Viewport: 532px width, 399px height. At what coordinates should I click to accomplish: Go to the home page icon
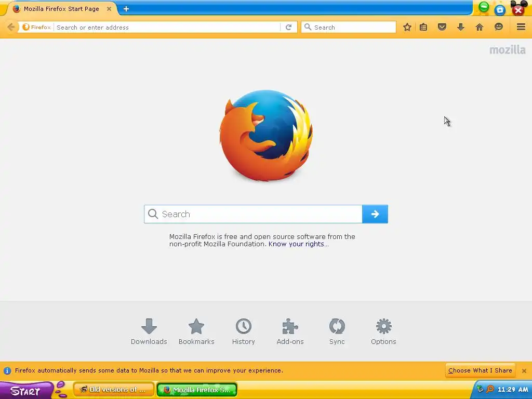click(x=480, y=27)
